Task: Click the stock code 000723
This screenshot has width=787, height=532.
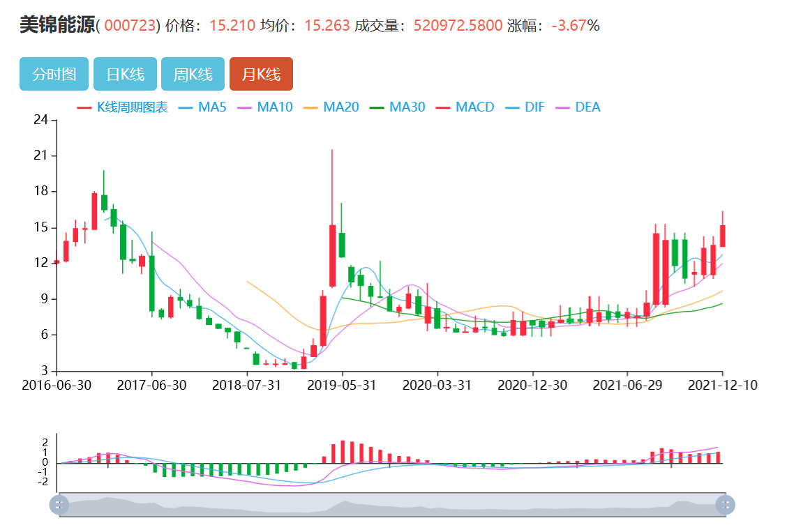Action: [130, 26]
